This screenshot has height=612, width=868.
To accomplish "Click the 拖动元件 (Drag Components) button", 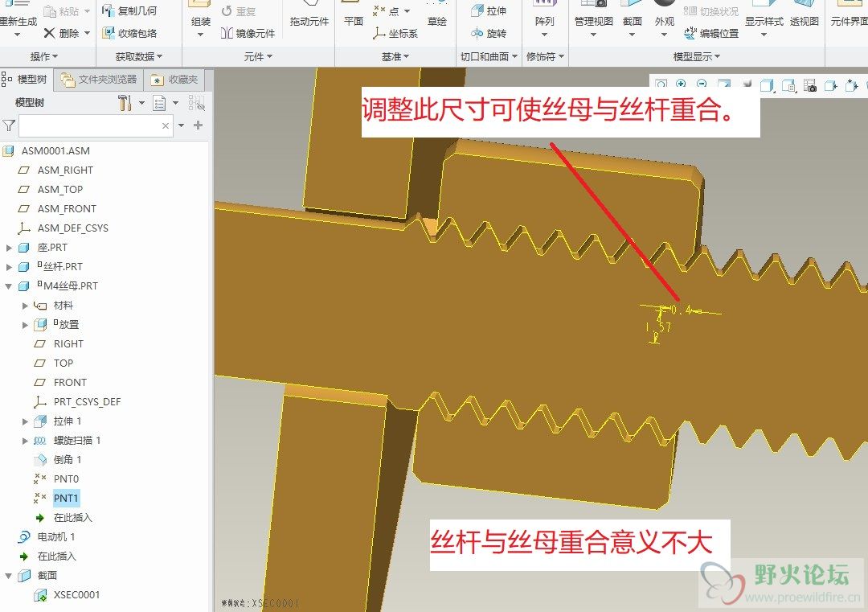I will pos(309,15).
